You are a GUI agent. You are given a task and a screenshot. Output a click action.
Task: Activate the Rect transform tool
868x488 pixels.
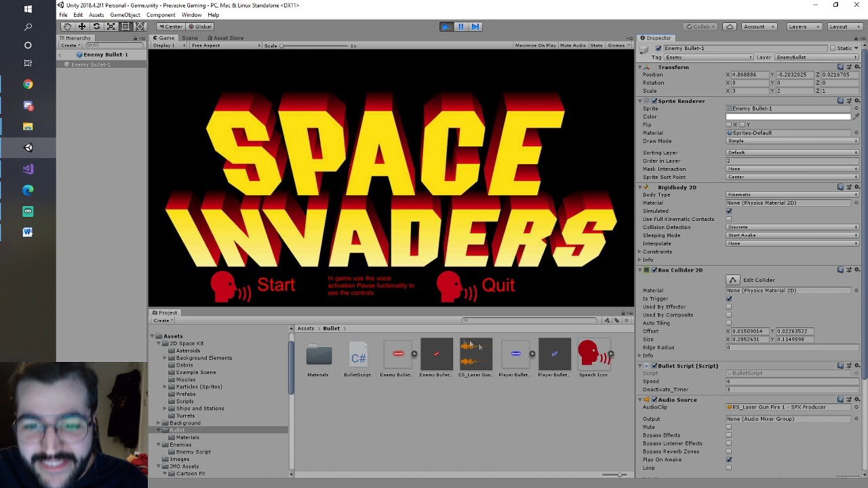(125, 26)
